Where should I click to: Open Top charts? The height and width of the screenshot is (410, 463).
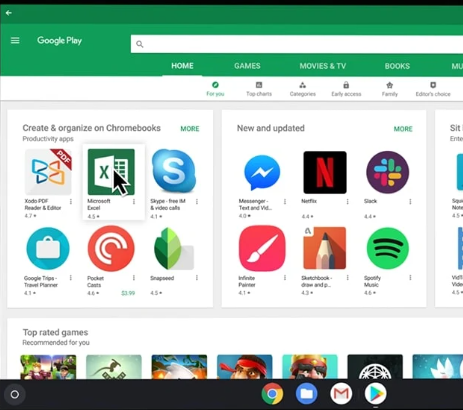coord(259,89)
